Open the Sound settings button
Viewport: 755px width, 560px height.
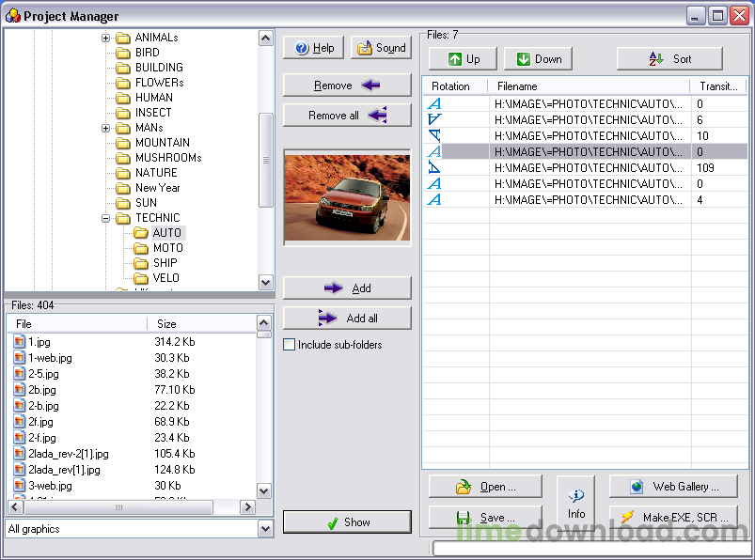[x=381, y=48]
